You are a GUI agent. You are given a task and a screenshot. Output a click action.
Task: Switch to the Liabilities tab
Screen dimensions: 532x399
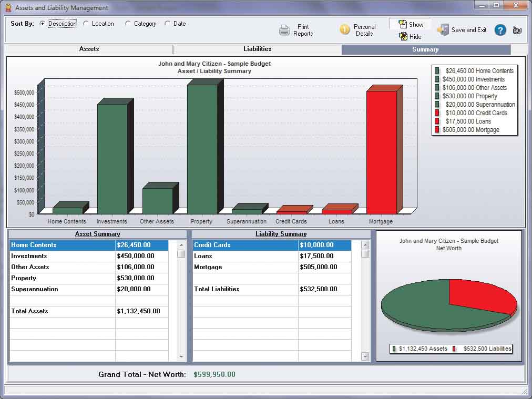[x=257, y=49]
